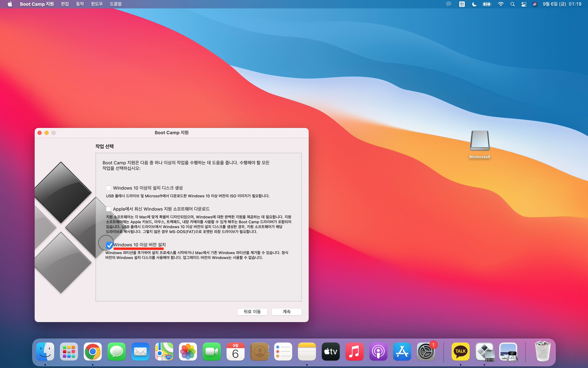Open the Apple menu

point(10,4)
